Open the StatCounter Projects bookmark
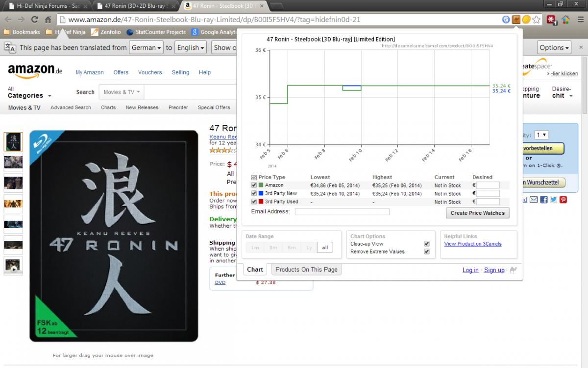588x368 pixels. click(x=156, y=32)
